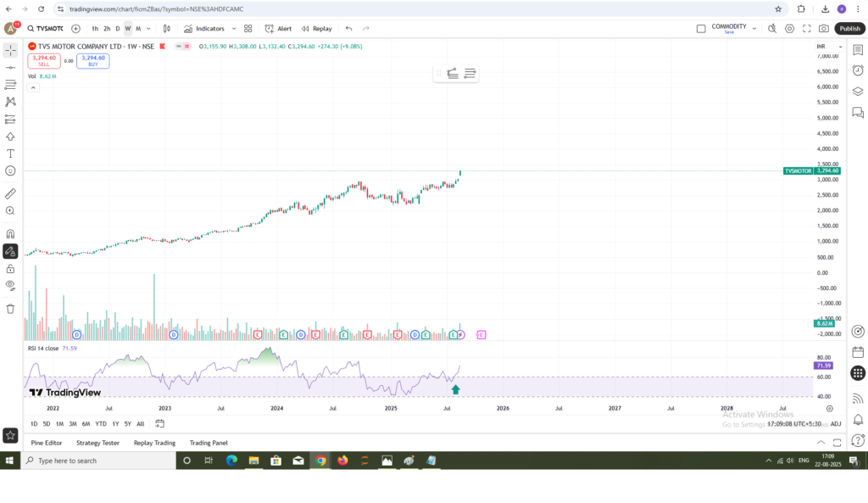Click the trash remove objects icon

click(10, 309)
